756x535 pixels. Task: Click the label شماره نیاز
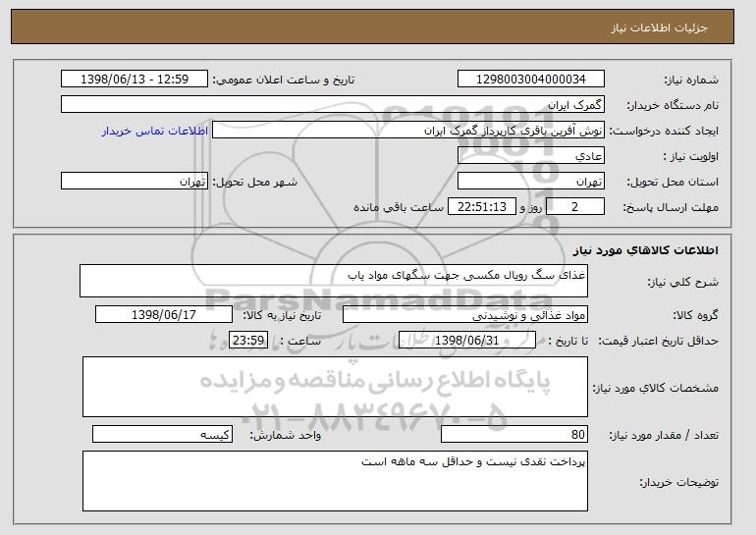point(691,80)
